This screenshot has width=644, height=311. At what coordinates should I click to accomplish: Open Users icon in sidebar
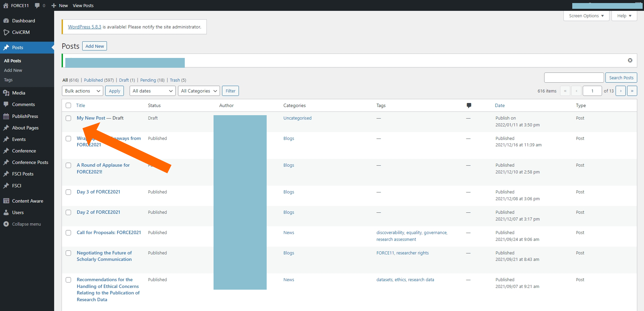(x=6, y=212)
